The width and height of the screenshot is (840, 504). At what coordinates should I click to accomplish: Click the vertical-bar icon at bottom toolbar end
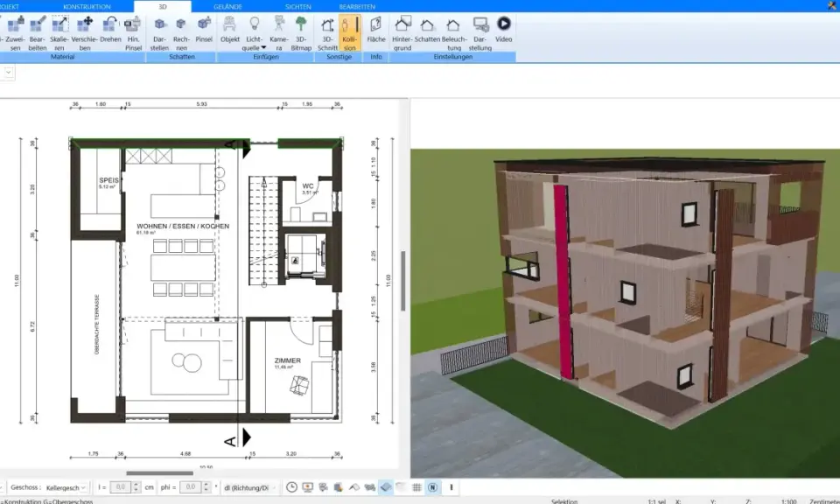coord(451,486)
